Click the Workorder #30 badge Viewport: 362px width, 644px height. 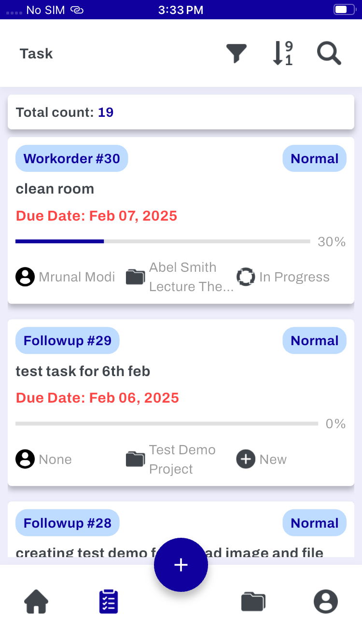[71, 158]
